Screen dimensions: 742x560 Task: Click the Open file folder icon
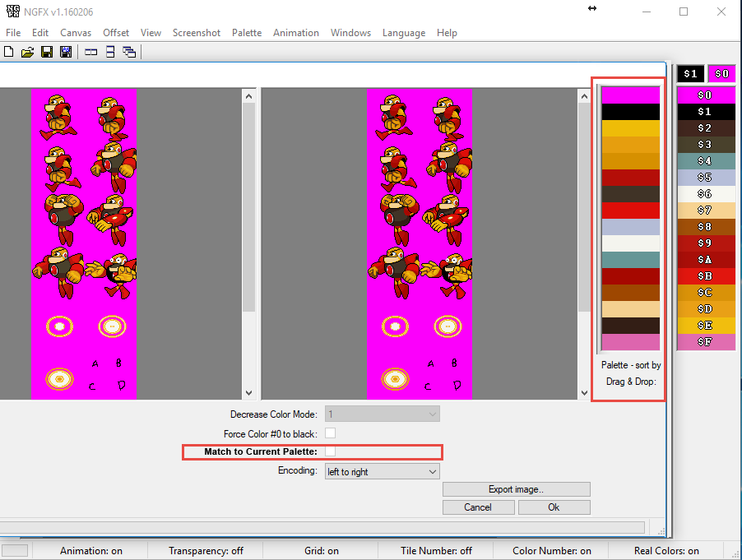pyautogui.click(x=27, y=52)
